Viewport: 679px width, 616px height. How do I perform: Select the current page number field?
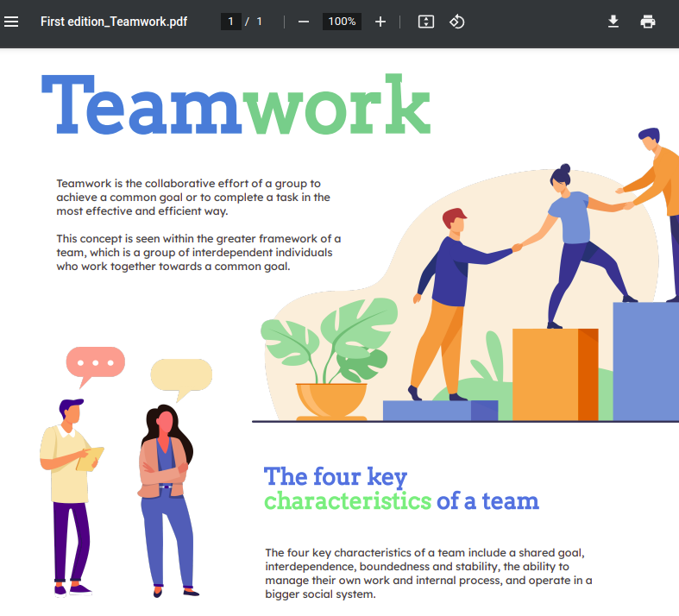pos(230,22)
